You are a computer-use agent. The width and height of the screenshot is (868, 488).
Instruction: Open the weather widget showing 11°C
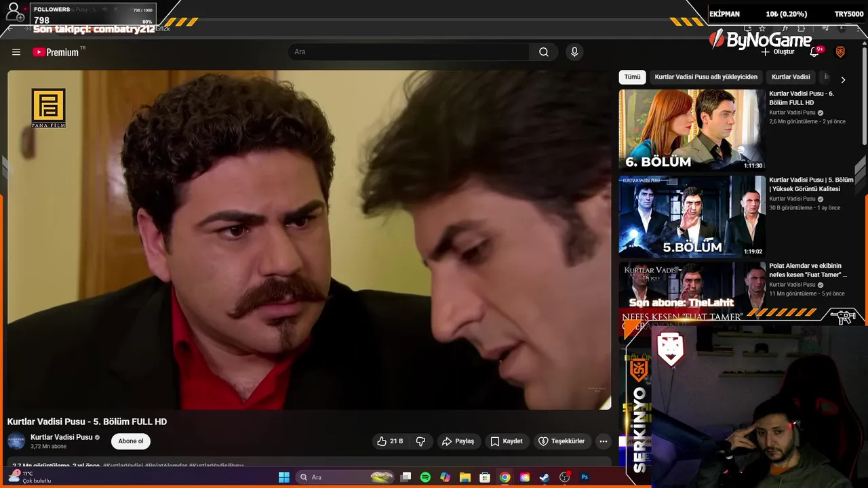tap(31, 477)
